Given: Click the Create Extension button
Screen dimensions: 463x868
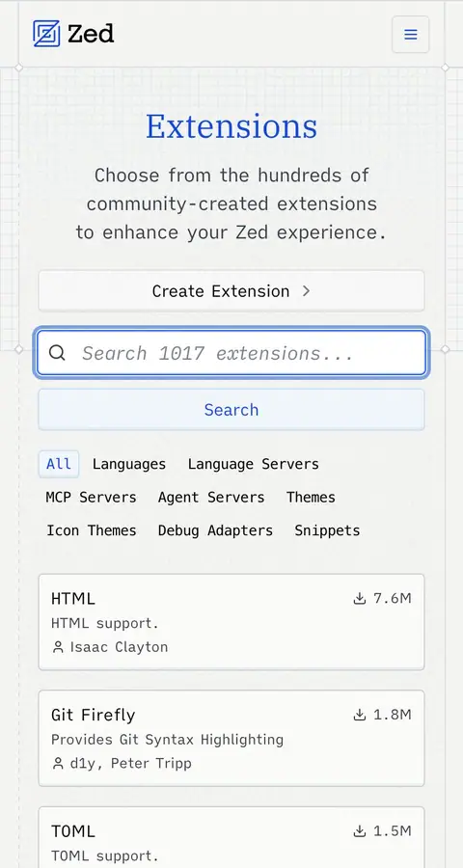Looking at the screenshot, I should point(231,291).
